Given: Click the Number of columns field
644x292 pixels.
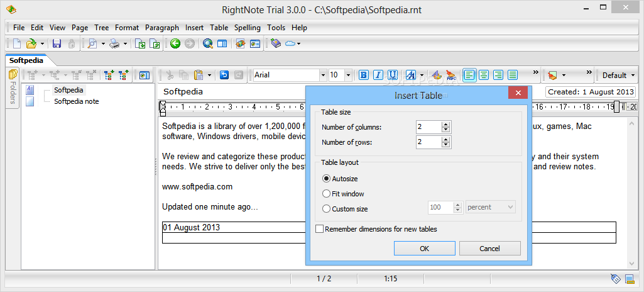Looking at the screenshot, I should (428, 127).
